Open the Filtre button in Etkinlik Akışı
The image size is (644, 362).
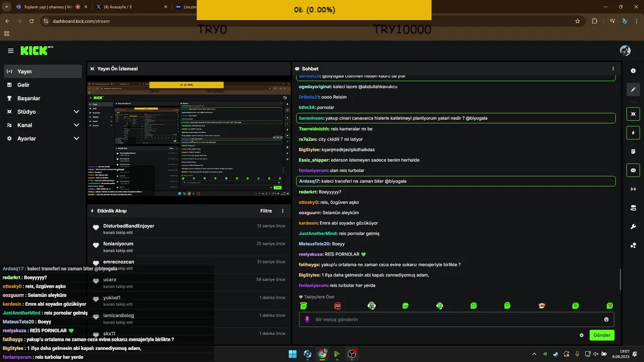(266, 211)
